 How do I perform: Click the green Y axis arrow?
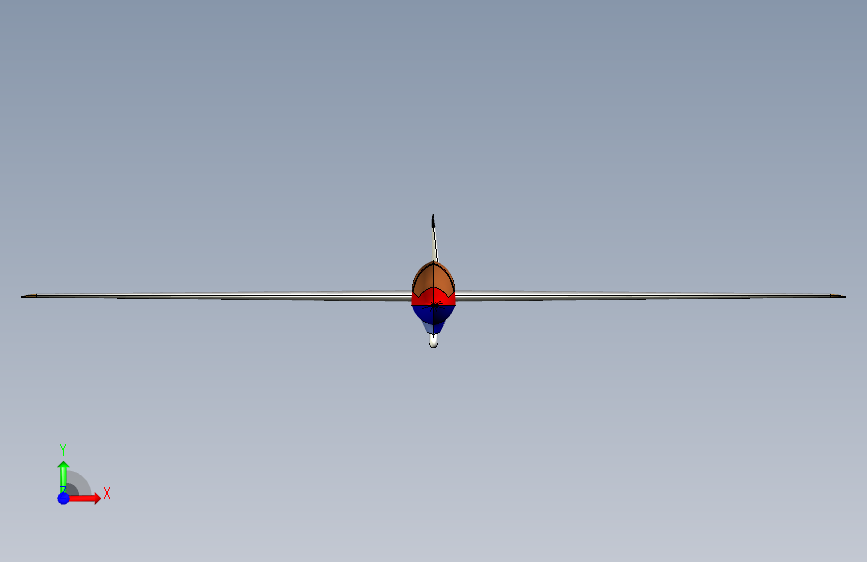[x=63, y=475]
